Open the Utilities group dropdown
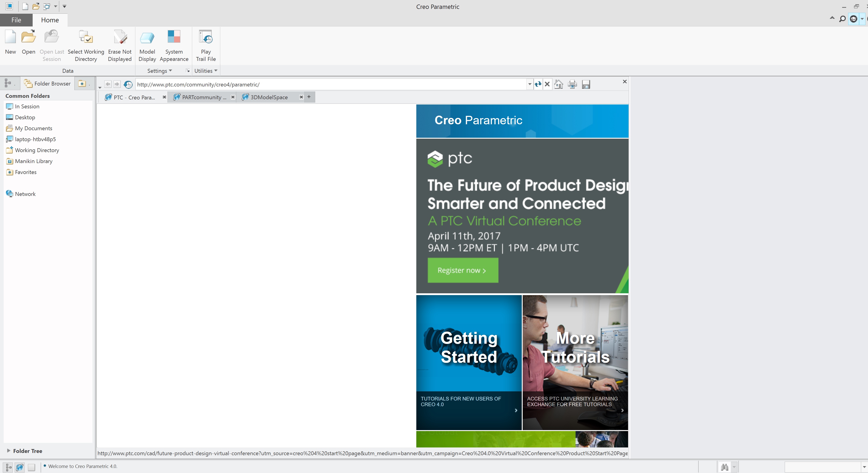 (x=206, y=71)
